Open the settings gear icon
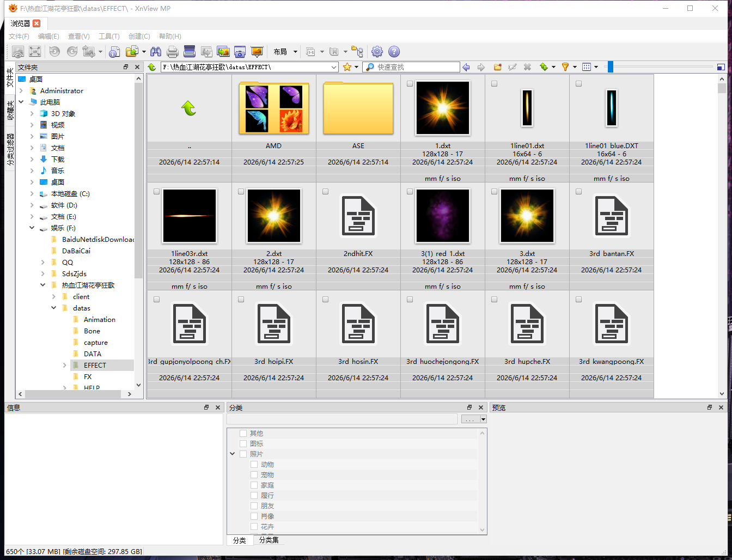The image size is (732, 560). pos(377,52)
